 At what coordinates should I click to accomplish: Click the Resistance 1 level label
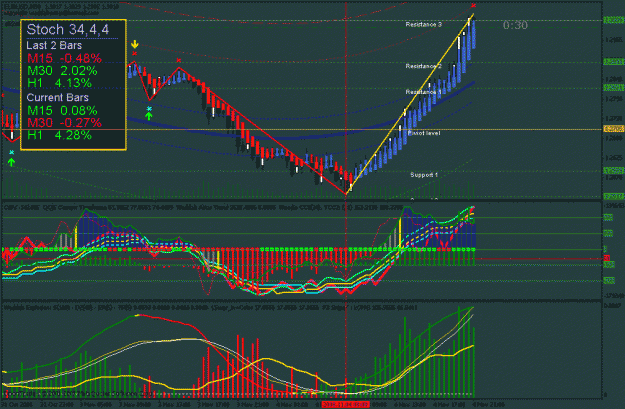(424, 92)
